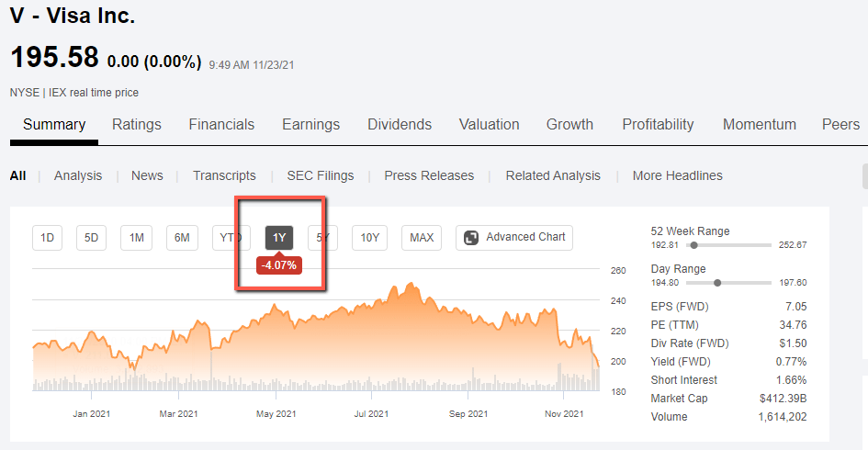Set chart range to 5Y
Viewport: 868px width, 450px height.
point(322,238)
